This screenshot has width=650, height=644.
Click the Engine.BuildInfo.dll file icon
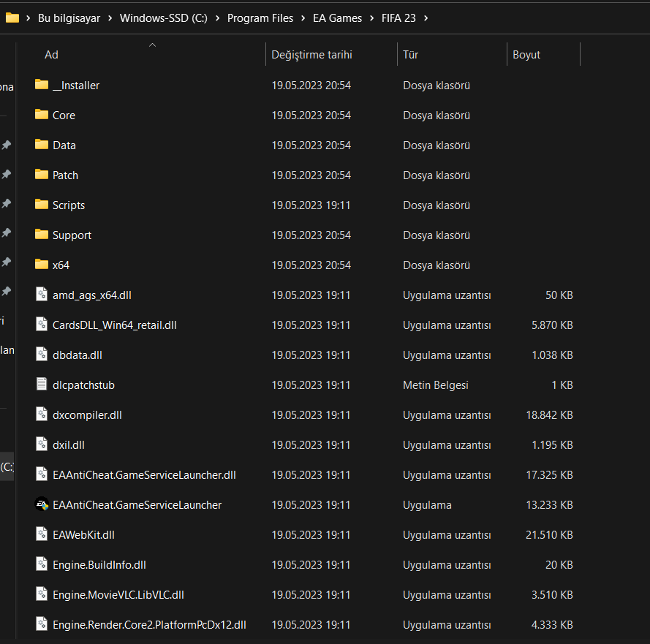[42, 564]
